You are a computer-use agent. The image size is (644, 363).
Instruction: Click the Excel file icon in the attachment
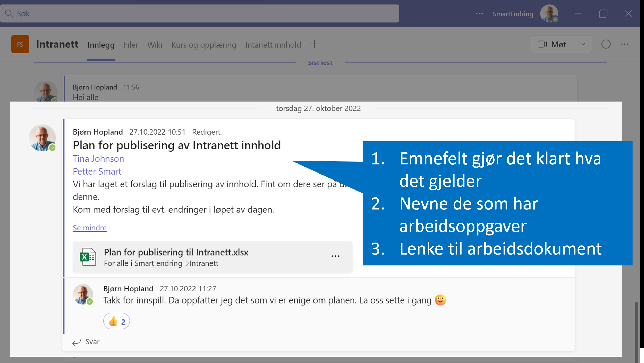(88, 257)
